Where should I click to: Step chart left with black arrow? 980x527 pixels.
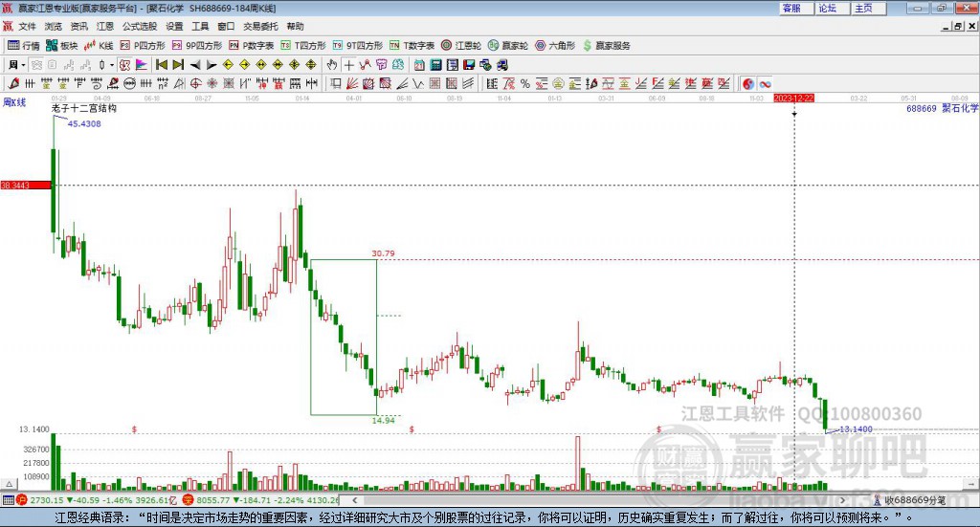(x=195, y=65)
